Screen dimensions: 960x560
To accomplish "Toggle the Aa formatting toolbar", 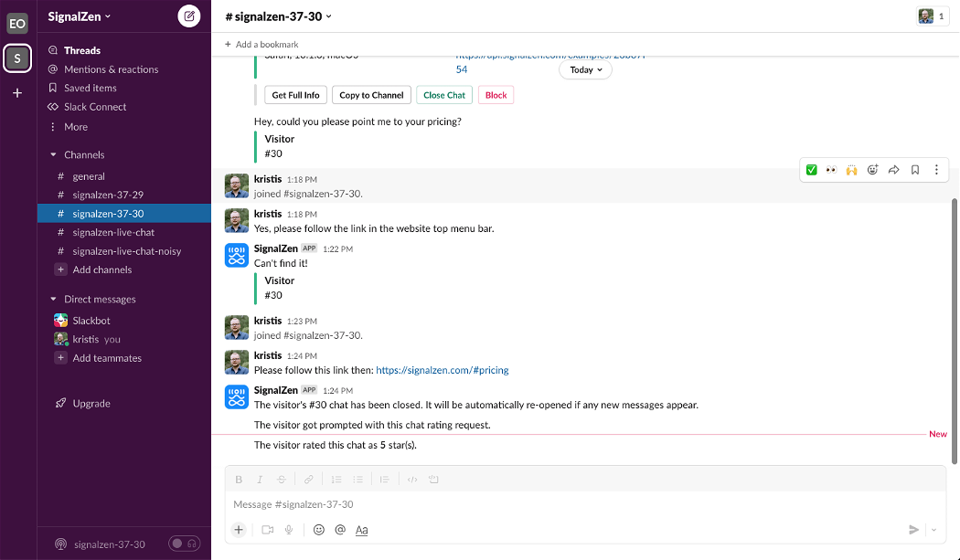I will tap(362, 530).
